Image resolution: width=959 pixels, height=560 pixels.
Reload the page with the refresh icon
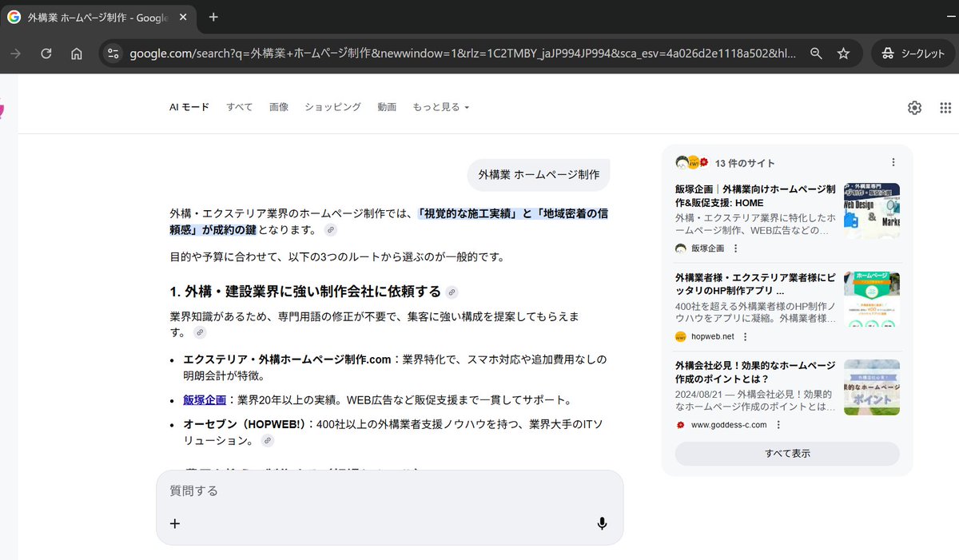[x=46, y=54]
